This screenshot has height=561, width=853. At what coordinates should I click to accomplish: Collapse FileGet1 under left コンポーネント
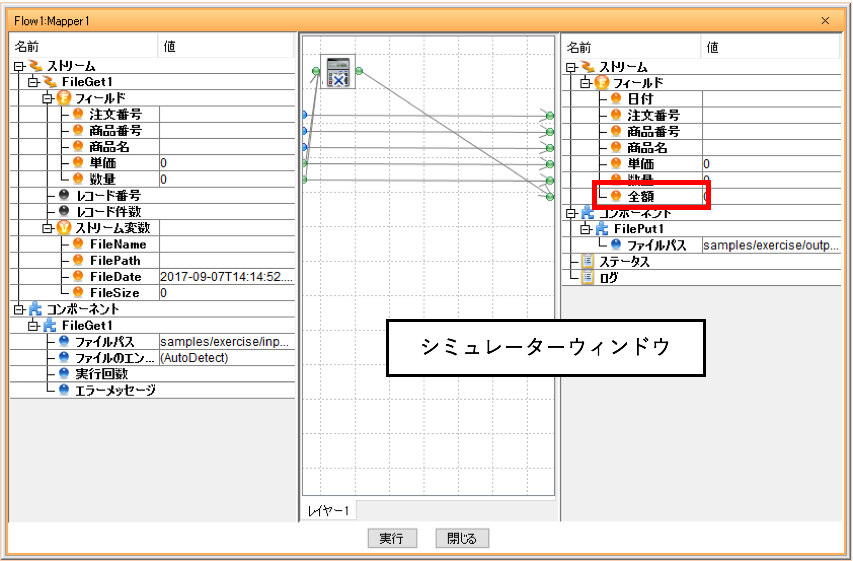[x=34, y=325]
